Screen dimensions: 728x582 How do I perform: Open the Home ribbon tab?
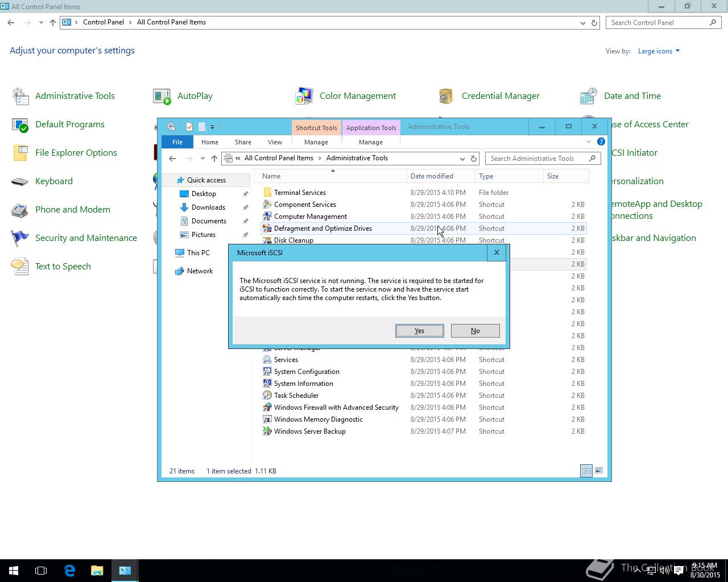coord(209,142)
